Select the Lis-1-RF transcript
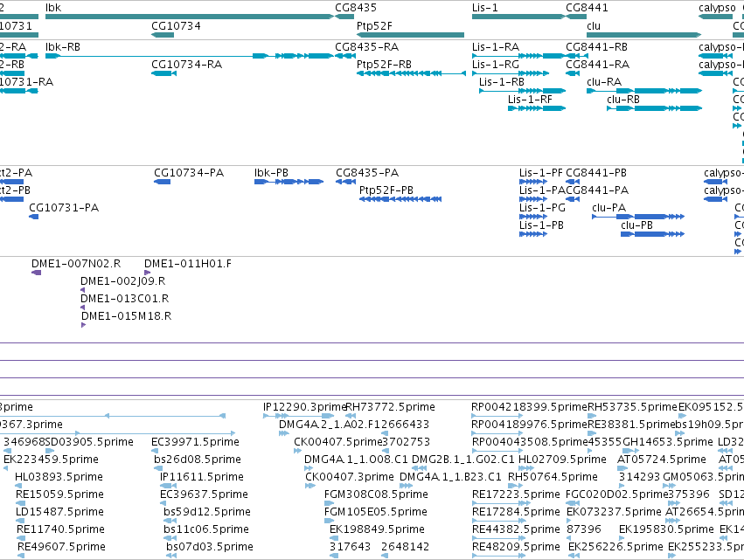The image size is (744, 560). [x=537, y=108]
